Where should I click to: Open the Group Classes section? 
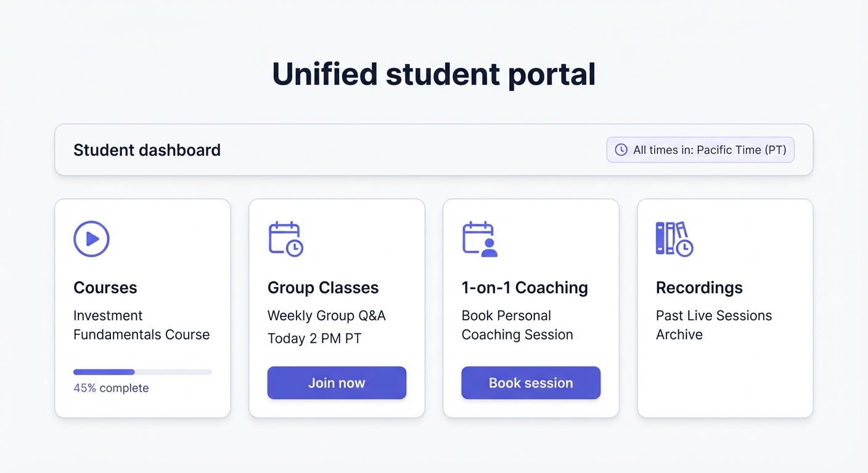[x=323, y=288]
